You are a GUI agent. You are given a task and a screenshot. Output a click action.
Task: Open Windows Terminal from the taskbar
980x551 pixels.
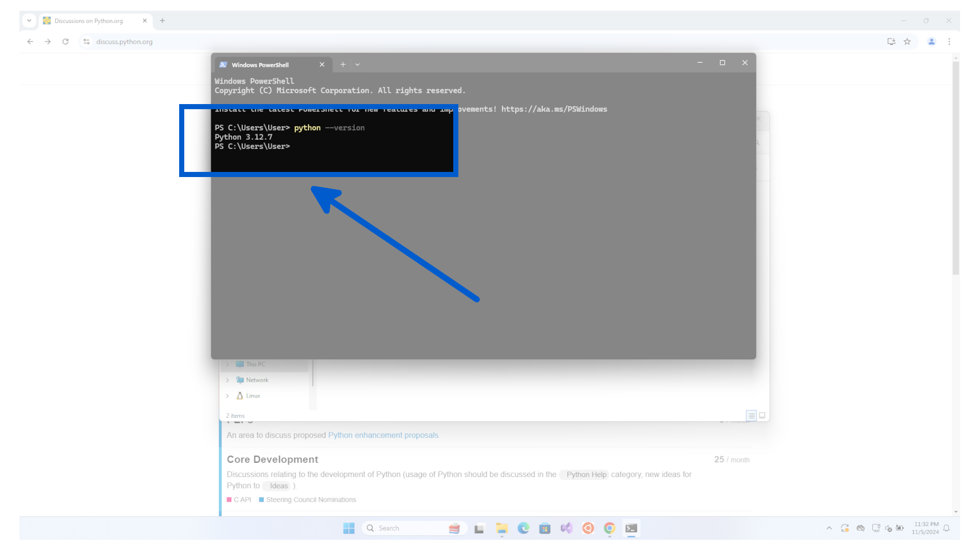[x=631, y=528]
